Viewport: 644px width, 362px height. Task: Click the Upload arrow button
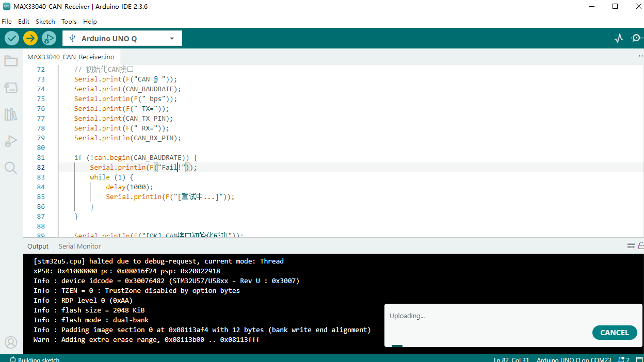(30, 38)
